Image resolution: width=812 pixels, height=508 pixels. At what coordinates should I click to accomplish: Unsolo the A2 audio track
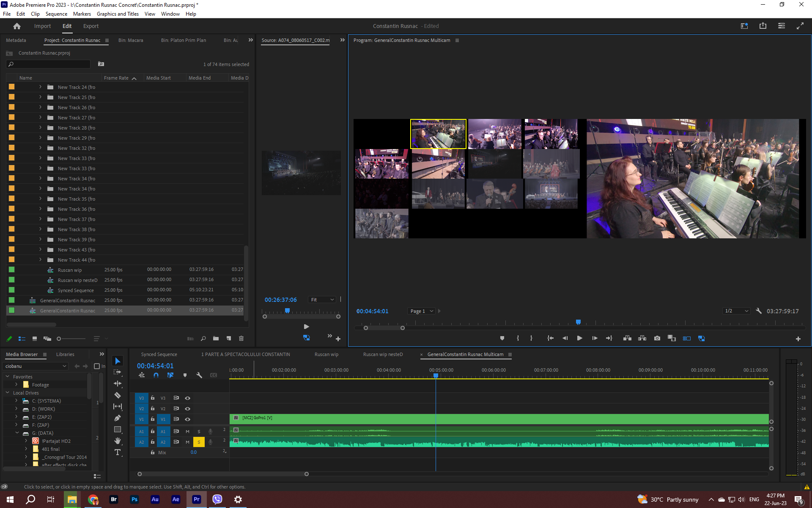pyautogui.click(x=199, y=442)
